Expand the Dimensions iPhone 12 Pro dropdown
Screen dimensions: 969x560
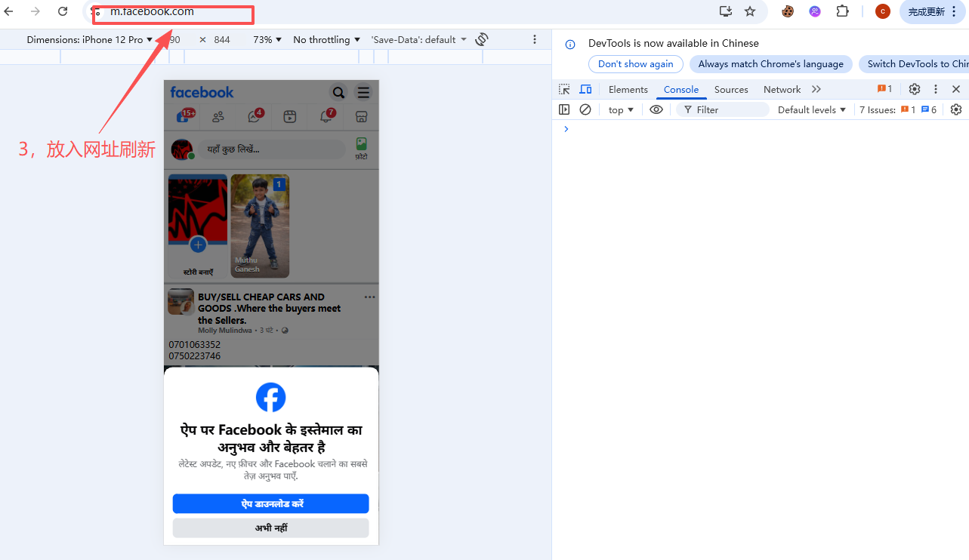pos(89,39)
